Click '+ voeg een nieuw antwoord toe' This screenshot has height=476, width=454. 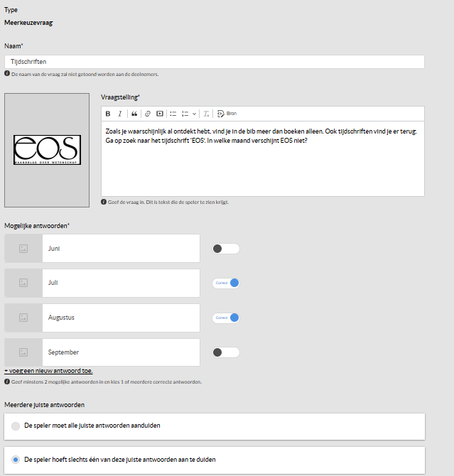pyautogui.click(x=48, y=371)
